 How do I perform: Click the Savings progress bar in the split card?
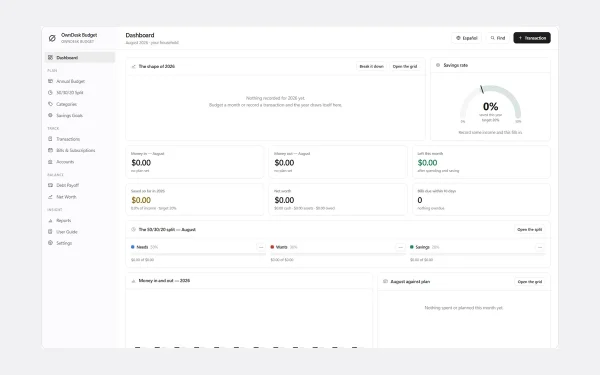point(478,254)
